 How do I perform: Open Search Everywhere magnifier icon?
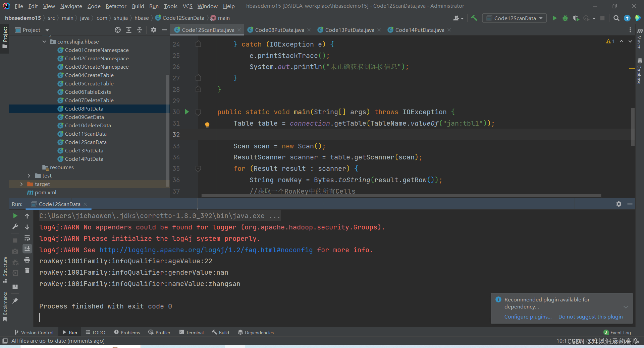coord(616,18)
